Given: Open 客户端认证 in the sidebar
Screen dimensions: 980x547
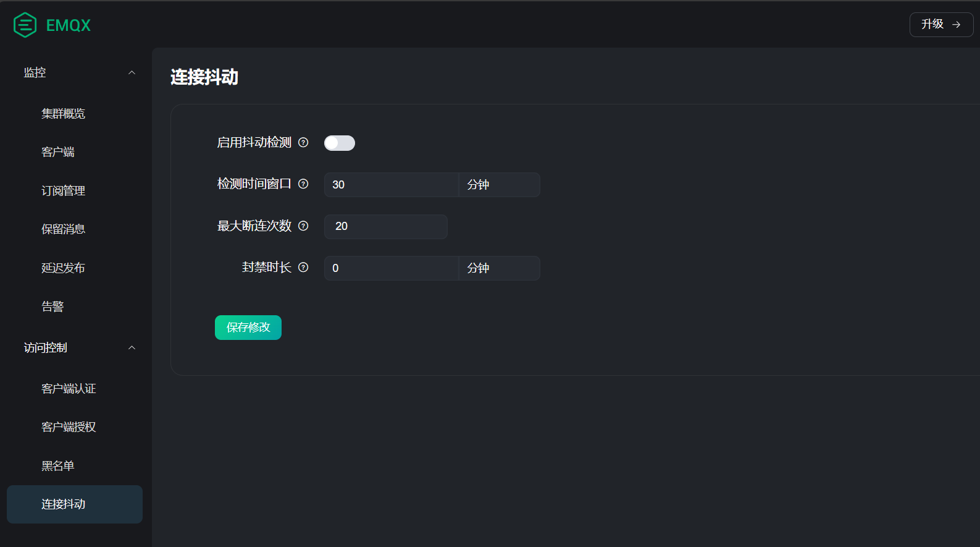Looking at the screenshot, I should click(69, 389).
